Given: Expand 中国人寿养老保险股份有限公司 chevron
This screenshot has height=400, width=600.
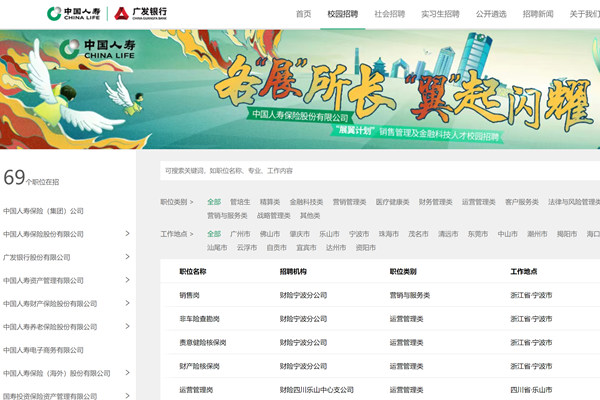Looking at the screenshot, I should (127, 327).
